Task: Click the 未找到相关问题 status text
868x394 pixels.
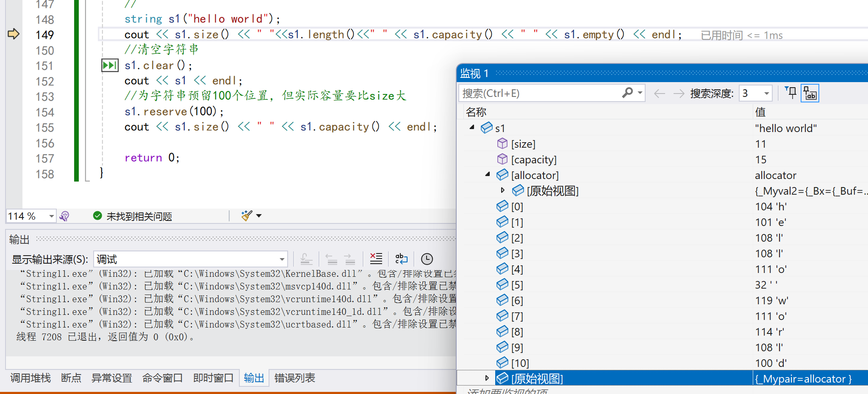Action: coord(139,217)
